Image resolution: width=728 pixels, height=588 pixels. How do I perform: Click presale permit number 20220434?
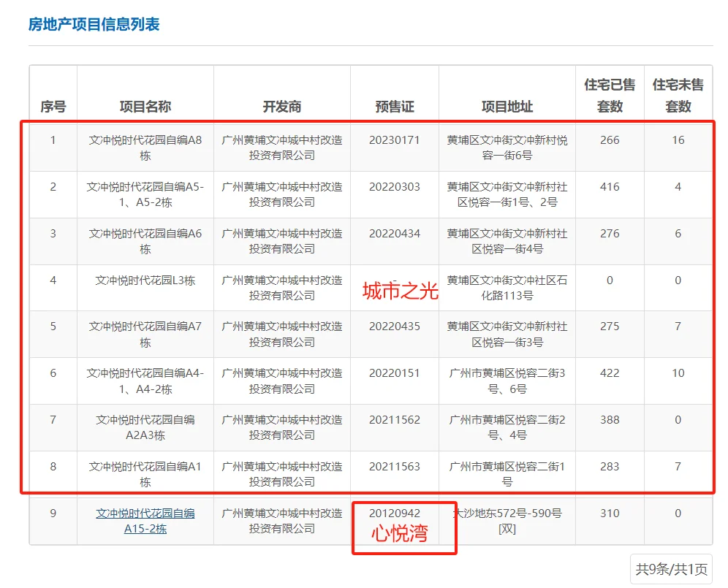tap(395, 234)
